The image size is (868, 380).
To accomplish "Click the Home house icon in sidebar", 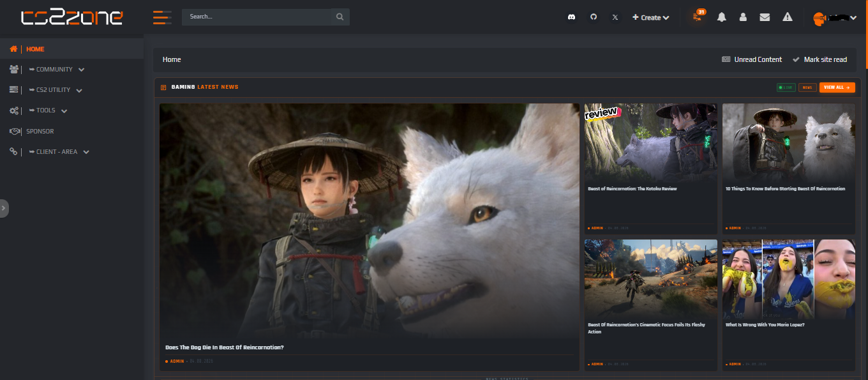I will pos(13,49).
